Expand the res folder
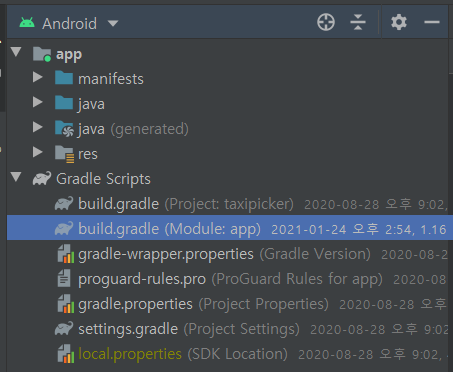 (x=38, y=152)
